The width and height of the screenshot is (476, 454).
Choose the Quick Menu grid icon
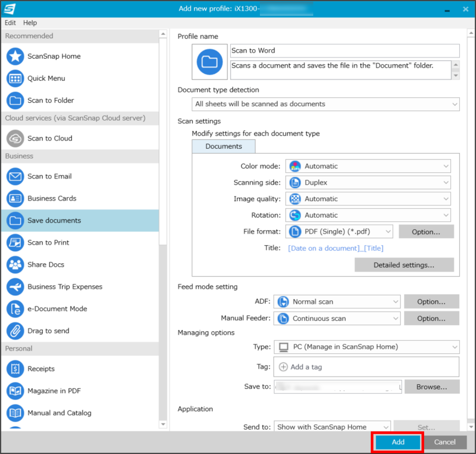click(15, 78)
